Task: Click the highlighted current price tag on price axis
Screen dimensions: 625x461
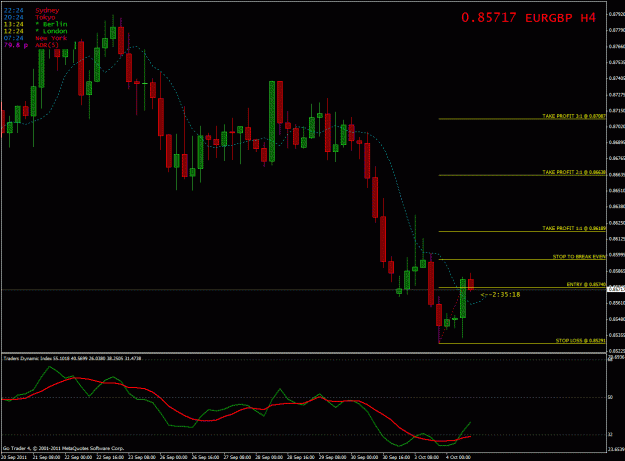Action: [616, 289]
